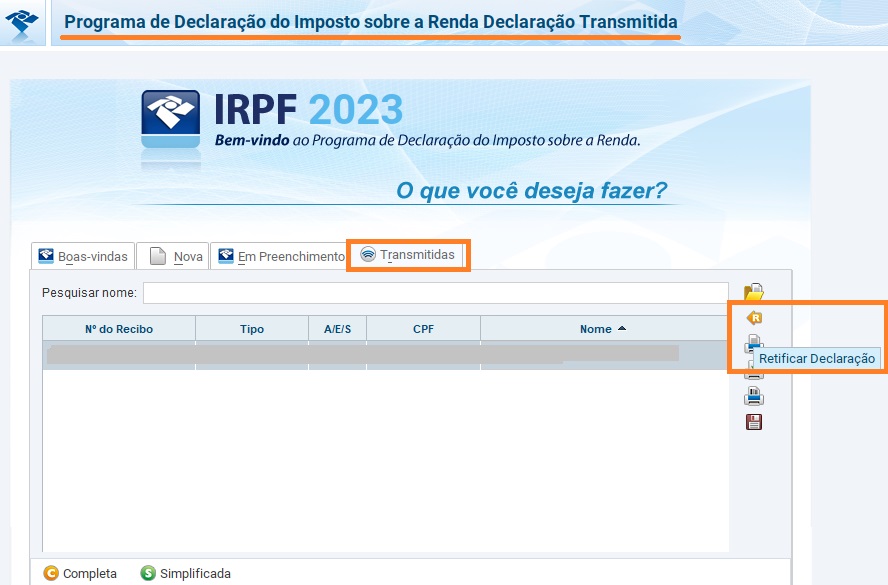Viewport: 888px width, 585px height.
Task: Sort by Nº do Recibo column header
Action: pos(119,328)
